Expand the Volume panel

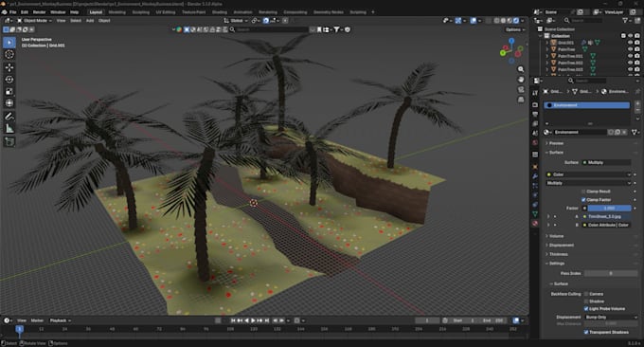(556, 236)
